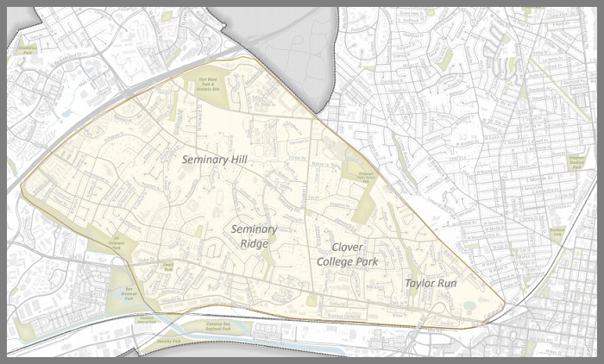Select the Seminary Ridge map label
Image resolution: width=604 pixels, height=364 pixels.
[x=254, y=236]
